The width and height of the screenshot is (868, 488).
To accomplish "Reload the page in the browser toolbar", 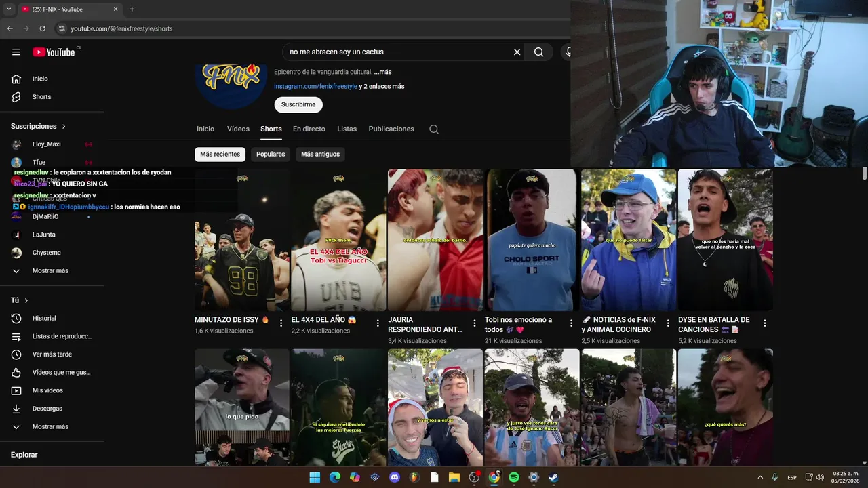I will (42, 28).
